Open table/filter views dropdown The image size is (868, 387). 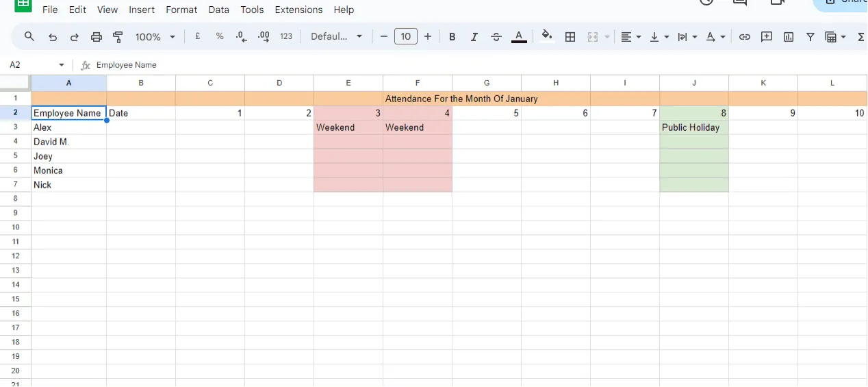(x=836, y=37)
